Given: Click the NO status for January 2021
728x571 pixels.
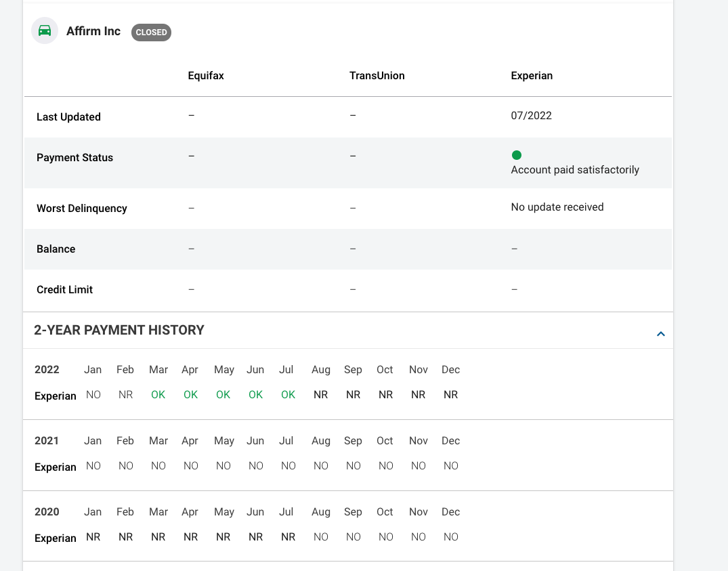Looking at the screenshot, I should (x=93, y=465).
